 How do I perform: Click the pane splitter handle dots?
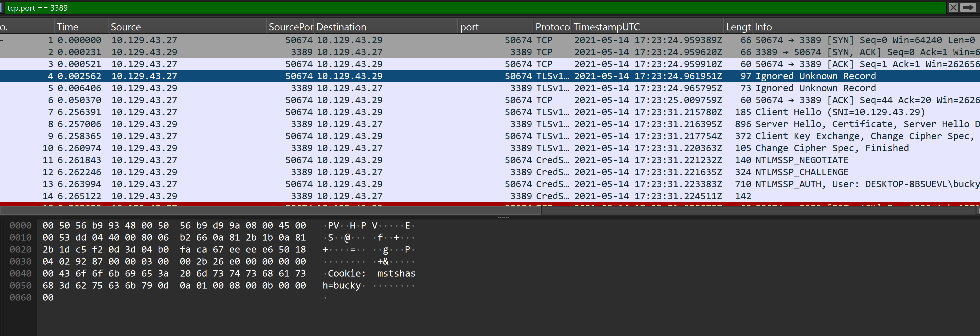pos(503,217)
